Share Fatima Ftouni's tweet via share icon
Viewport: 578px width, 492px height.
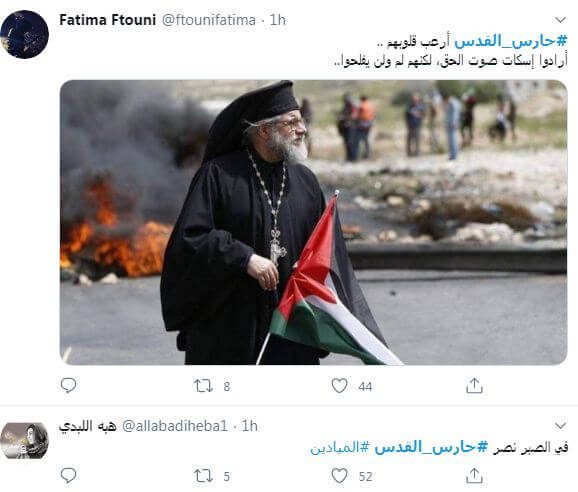pos(474,385)
